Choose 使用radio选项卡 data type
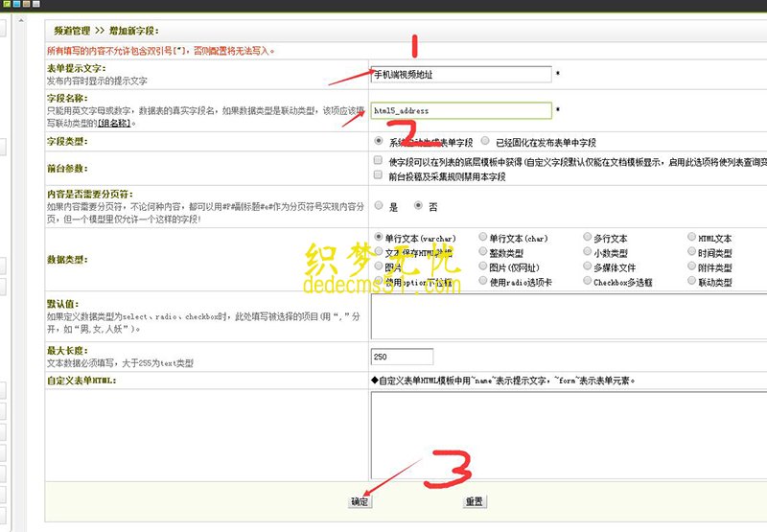The height and width of the screenshot is (532, 767). point(483,281)
